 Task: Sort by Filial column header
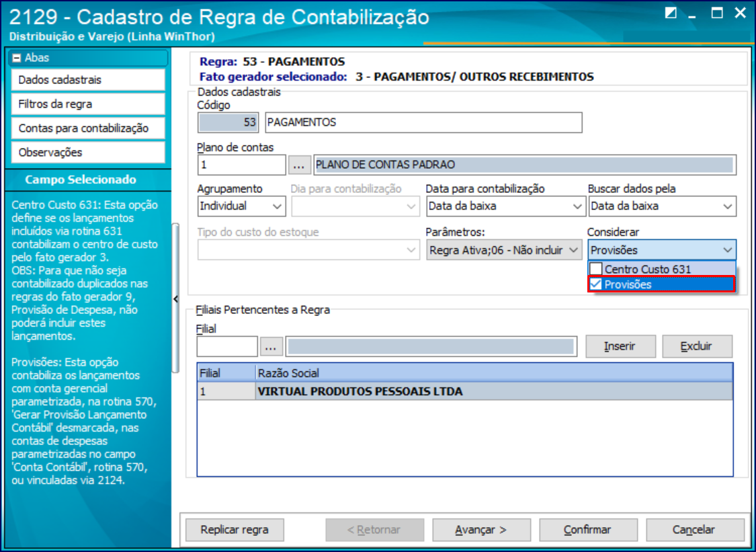[226, 373]
